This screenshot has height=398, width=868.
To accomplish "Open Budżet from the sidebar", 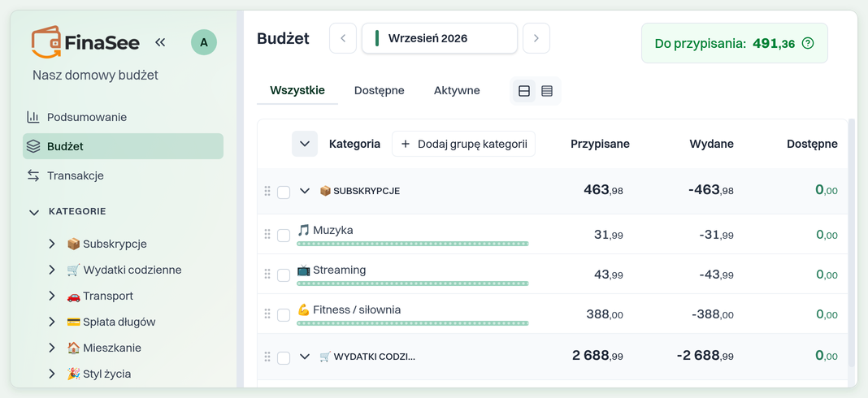I will [123, 146].
